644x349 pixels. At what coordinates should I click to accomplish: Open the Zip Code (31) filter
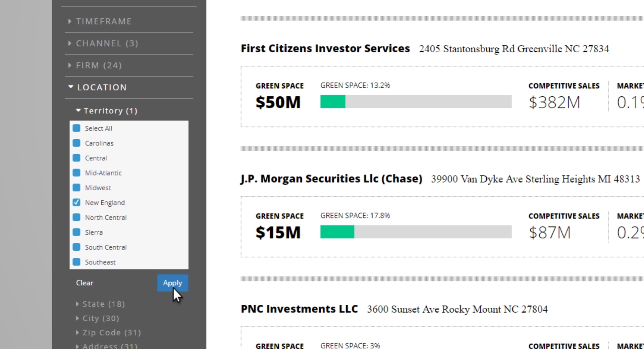(x=111, y=333)
